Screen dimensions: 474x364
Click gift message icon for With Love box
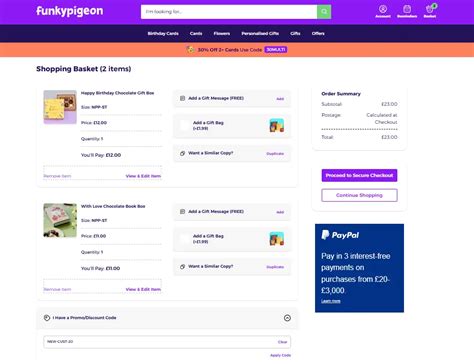point(182,212)
